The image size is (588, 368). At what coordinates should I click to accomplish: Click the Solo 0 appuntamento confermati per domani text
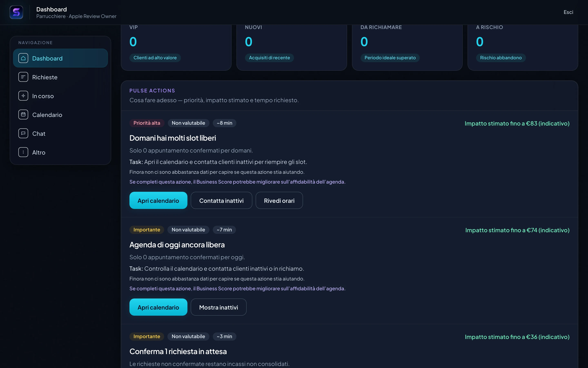point(191,150)
